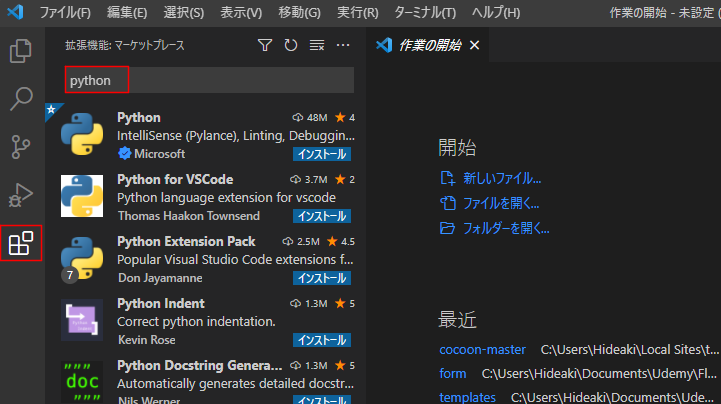Click 'Correct python indentation.' description

click(x=196, y=322)
